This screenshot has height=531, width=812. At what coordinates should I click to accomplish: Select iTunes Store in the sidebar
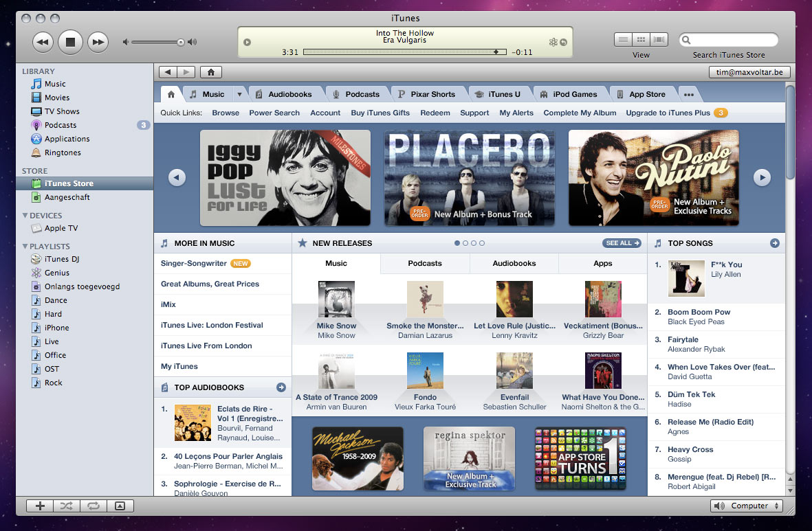pos(85,183)
